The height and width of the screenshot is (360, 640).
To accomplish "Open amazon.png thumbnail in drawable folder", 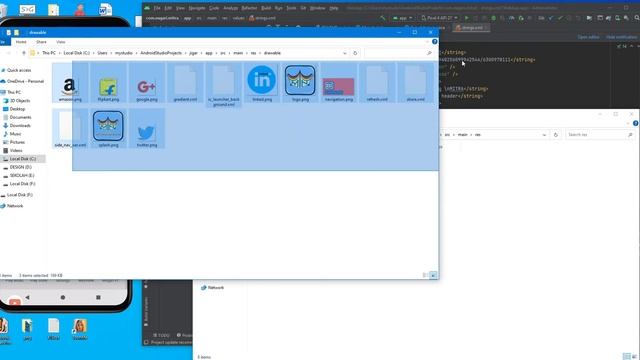I will [70, 83].
